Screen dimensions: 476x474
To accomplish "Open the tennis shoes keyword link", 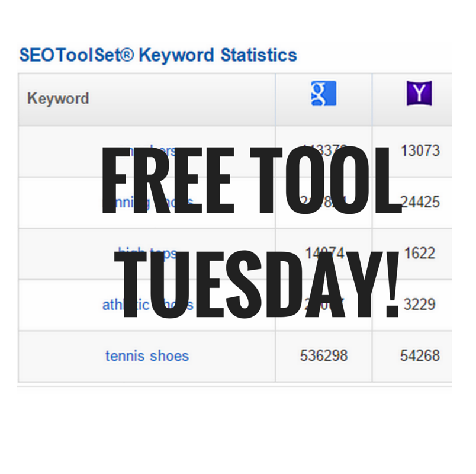I will click(x=147, y=356).
